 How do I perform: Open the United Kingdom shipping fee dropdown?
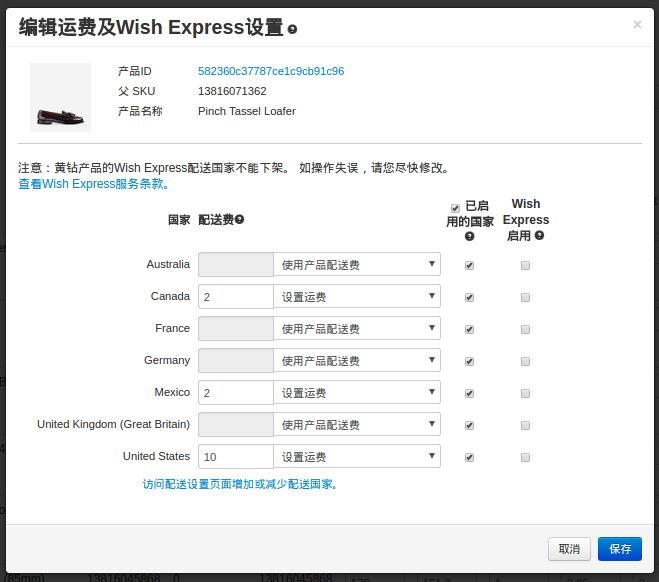click(357, 424)
